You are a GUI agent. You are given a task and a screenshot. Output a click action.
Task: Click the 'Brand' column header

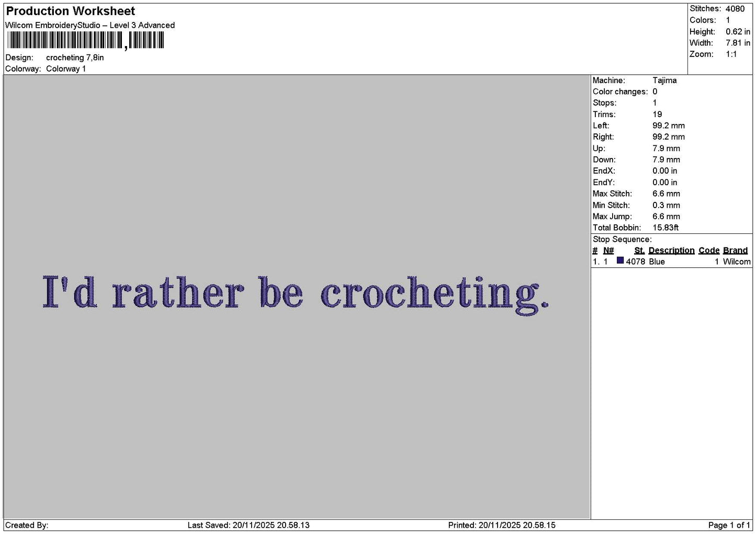[x=735, y=251]
